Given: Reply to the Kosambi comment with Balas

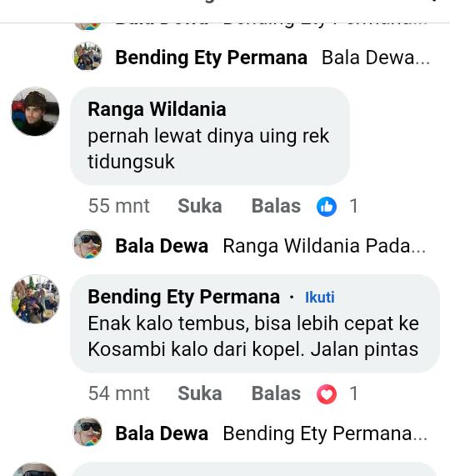Looking at the screenshot, I should (x=276, y=393).
